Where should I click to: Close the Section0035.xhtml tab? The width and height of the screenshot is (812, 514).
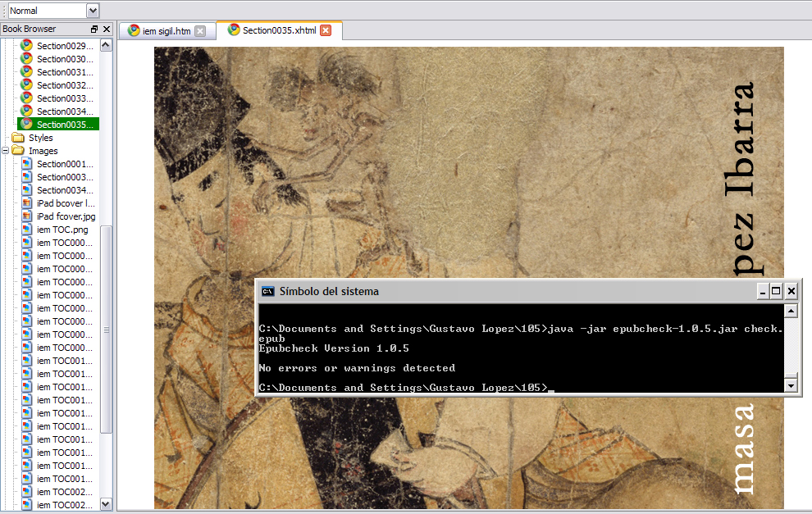[326, 30]
